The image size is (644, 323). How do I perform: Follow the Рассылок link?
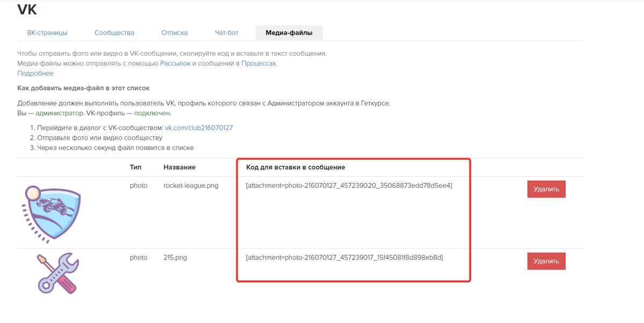pyautogui.click(x=175, y=63)
